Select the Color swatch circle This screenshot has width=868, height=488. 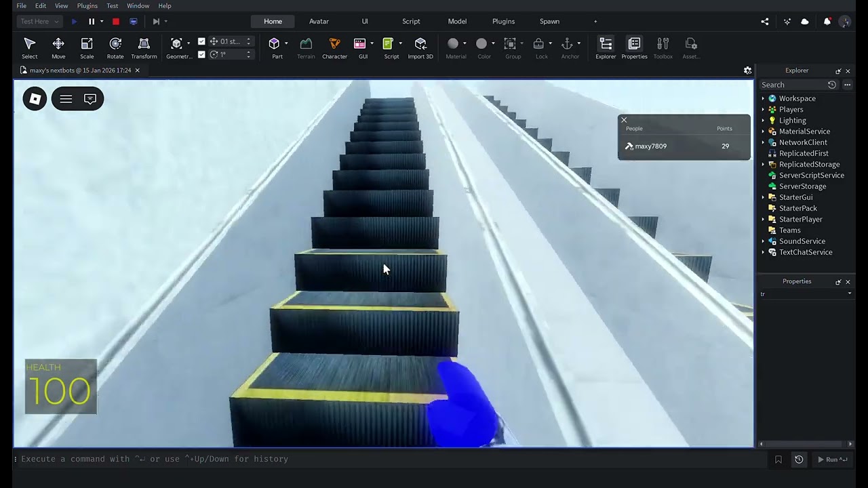click(481, 44)
